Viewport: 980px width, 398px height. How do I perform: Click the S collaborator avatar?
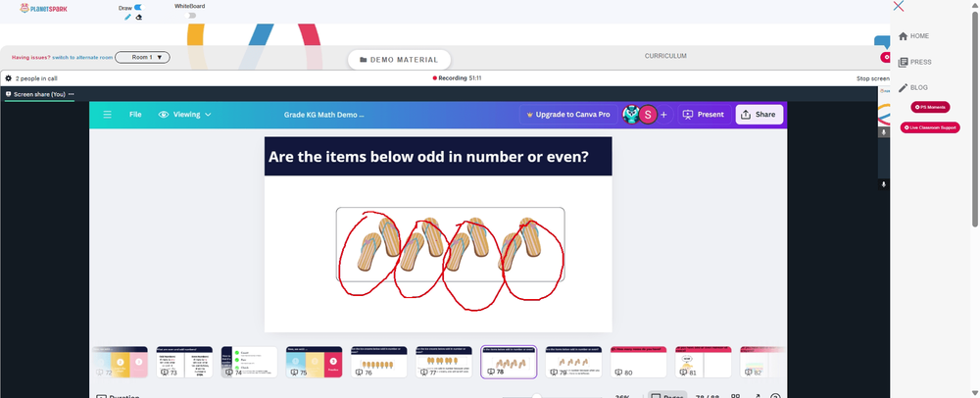point(648,115)
